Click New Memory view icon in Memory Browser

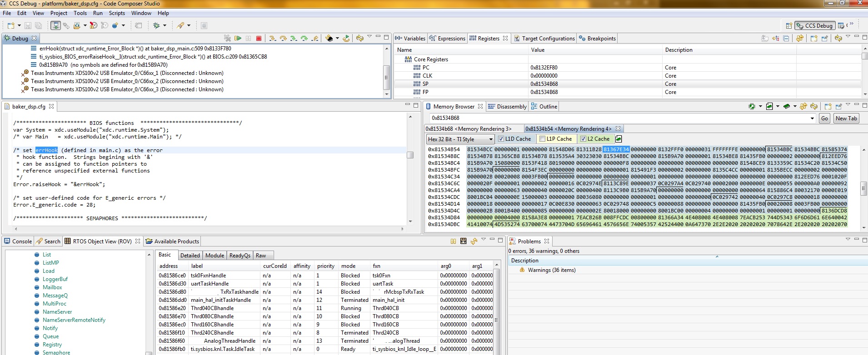828,106
